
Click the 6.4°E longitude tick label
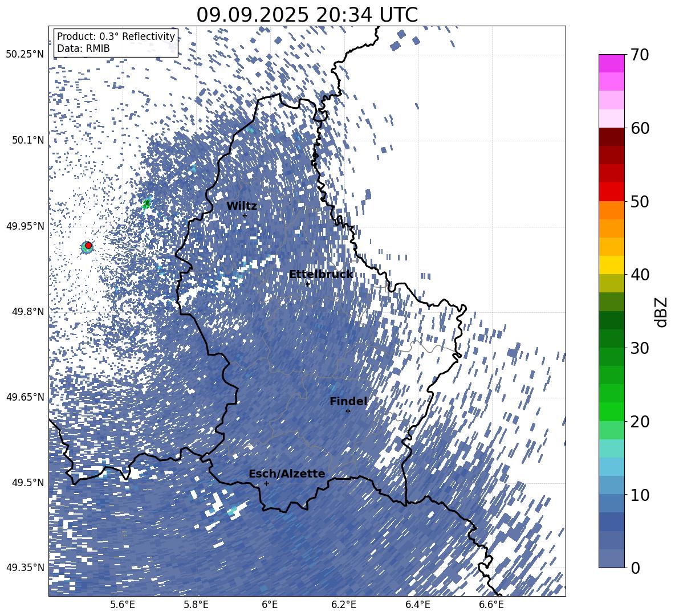417,605
